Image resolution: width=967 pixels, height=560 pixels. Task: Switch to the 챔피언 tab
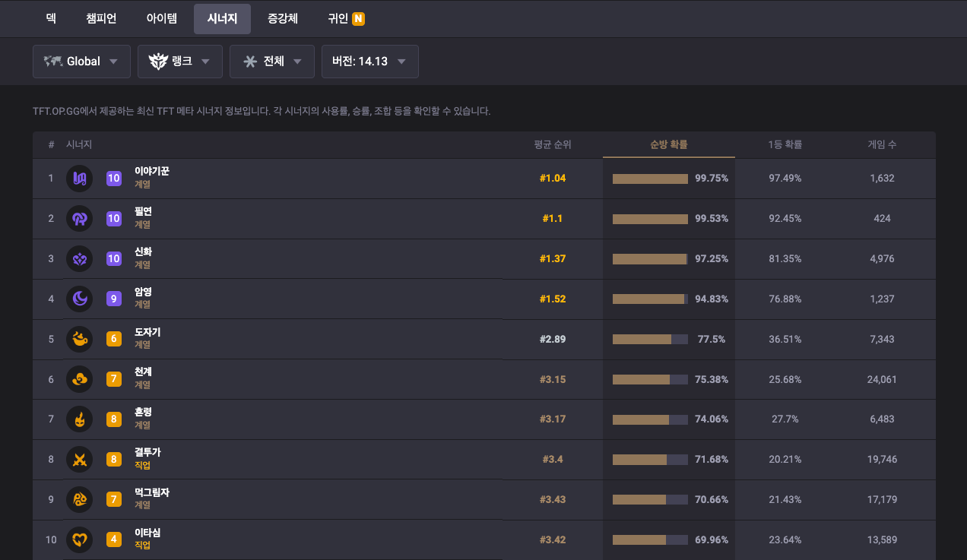pos(101,18)
